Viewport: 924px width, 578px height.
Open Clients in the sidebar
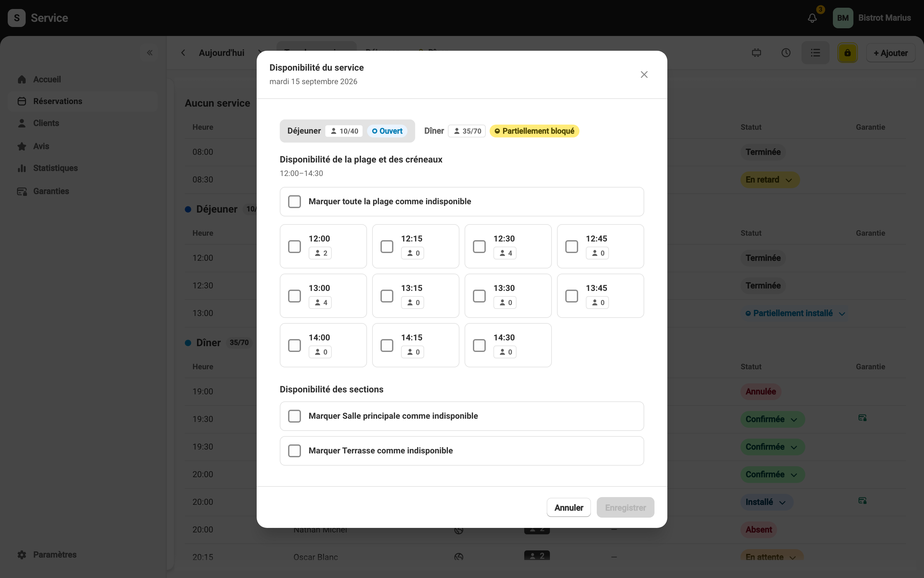coord(83,123)
